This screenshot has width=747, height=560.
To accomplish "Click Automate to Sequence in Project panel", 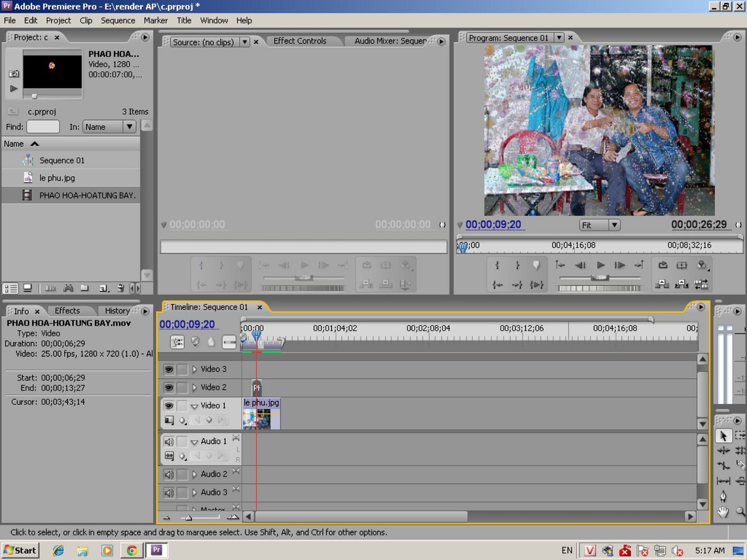I will (50, 288).
